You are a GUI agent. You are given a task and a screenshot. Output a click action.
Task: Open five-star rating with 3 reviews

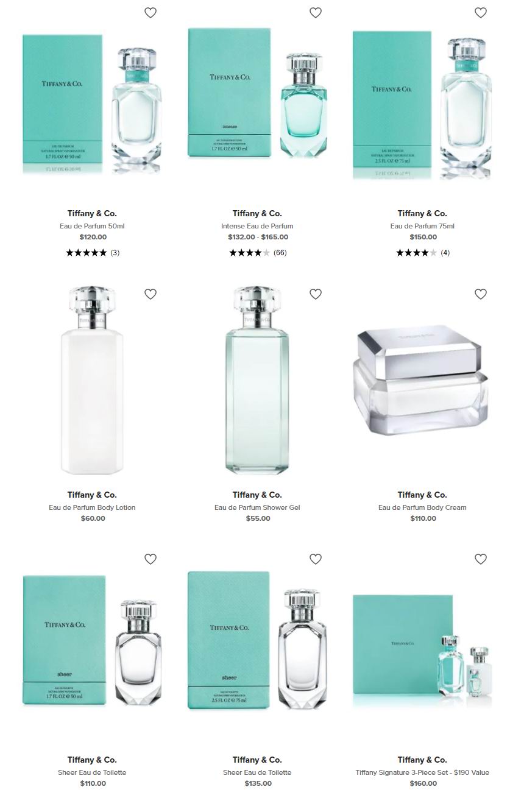pos(93,253)
